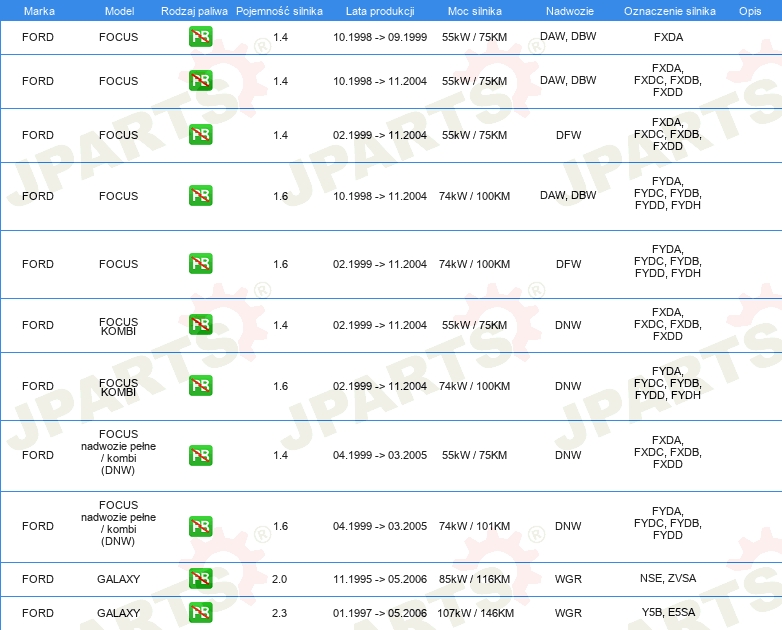Click fuel icon in Galaxy 2.0 row

click(200, 579)
